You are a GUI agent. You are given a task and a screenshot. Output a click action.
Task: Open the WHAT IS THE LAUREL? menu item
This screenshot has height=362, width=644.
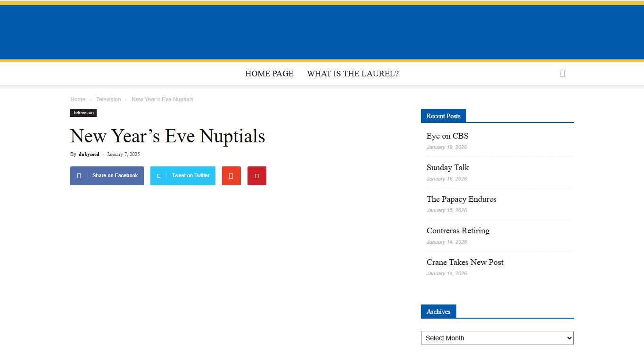[x=353, y=74]
